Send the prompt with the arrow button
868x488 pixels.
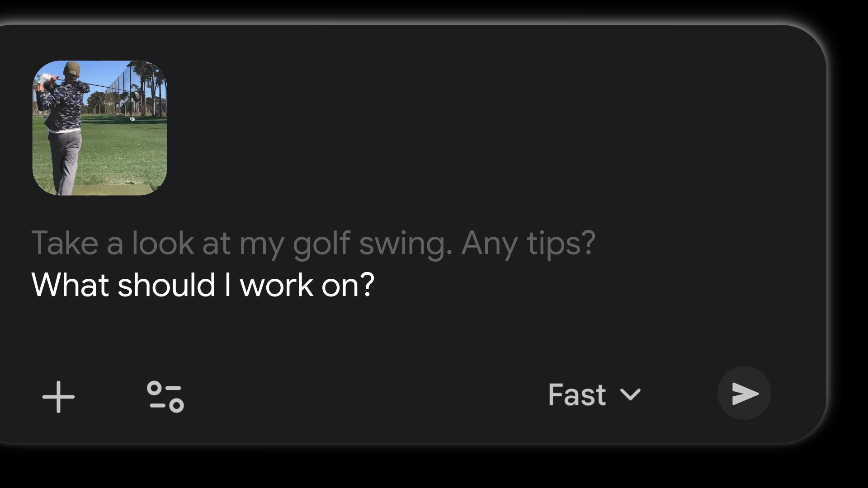(x=744, y=393)
